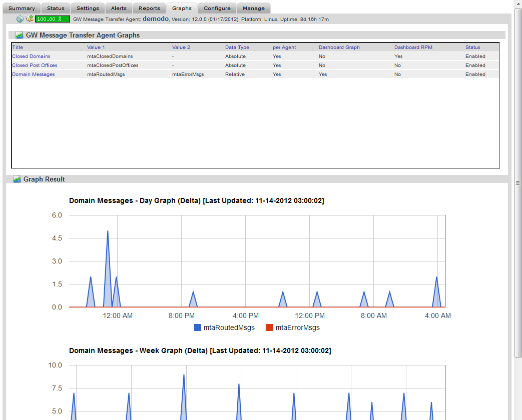Switch to the Status tab
522x420 pixels.
tap(56, 8)
